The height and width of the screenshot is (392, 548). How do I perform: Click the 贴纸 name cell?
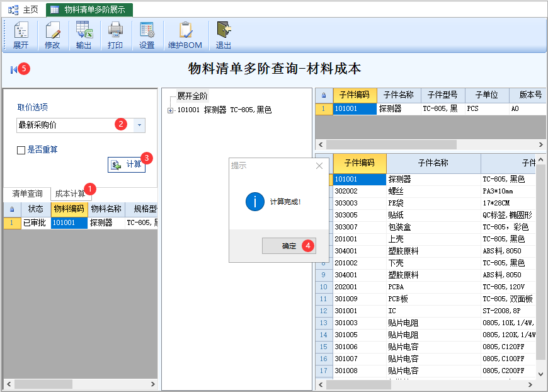coord(433,215)
